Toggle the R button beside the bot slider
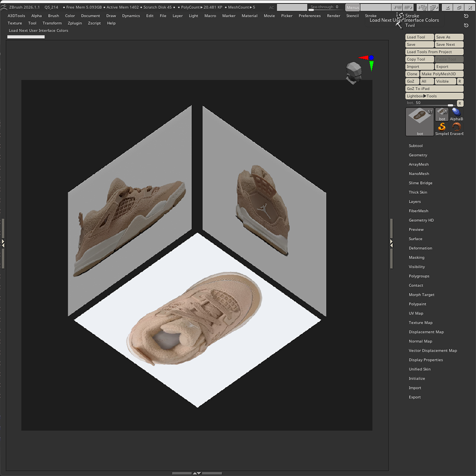476x476 pixels. pyautogui.click(x=459, y=103)
